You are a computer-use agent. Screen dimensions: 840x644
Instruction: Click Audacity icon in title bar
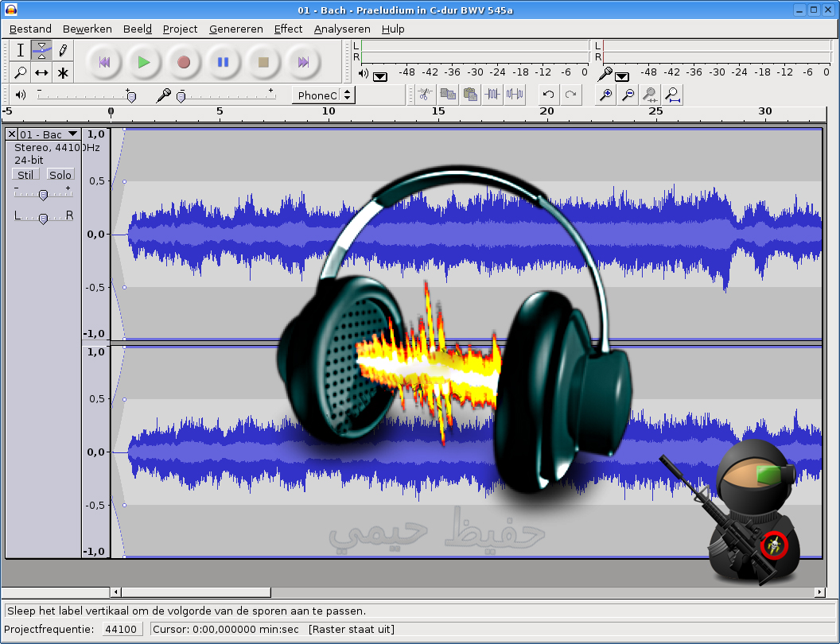point(10,10)
